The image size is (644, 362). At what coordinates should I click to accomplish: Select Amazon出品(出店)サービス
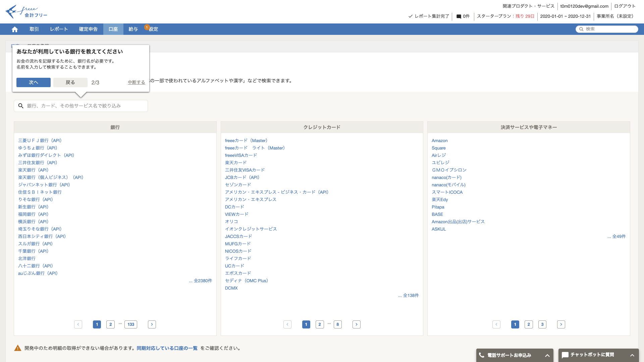458,222
